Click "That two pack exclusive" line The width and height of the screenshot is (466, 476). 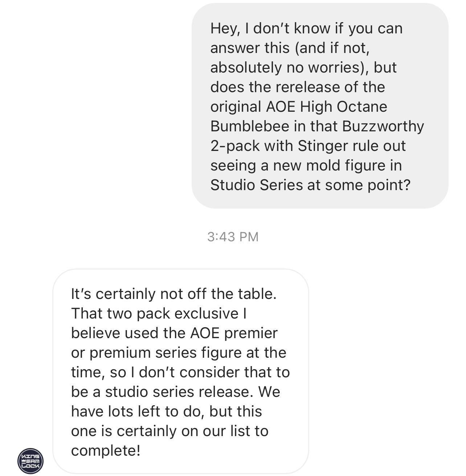[x=154, y=313]
